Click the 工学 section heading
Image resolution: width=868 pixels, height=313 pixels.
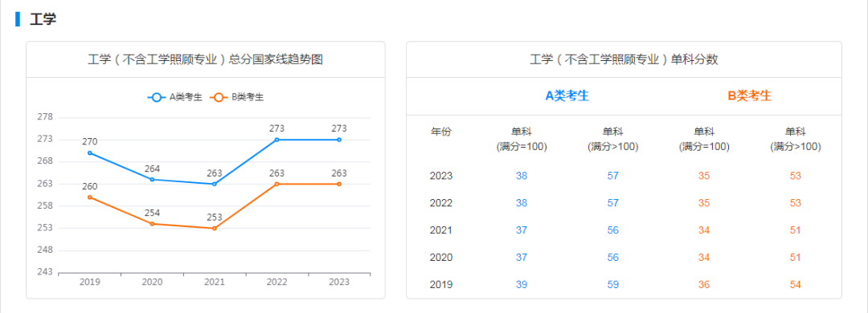[x=43, y=19]
